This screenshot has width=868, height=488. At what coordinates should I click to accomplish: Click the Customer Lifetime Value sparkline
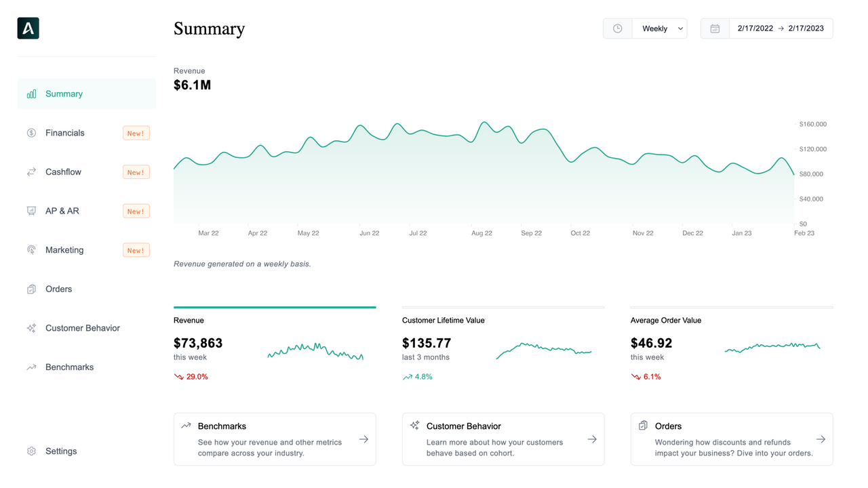point(544,350)
